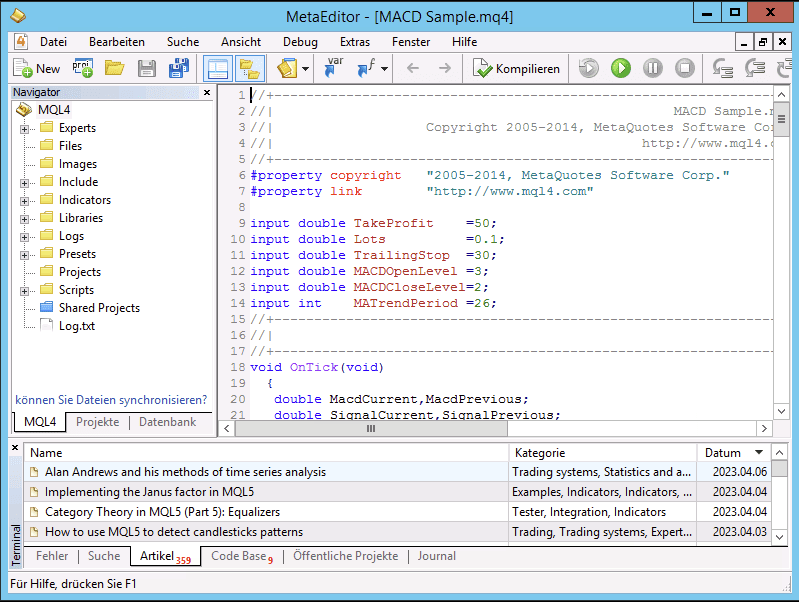799x602 pixels.
Task: Open the Bearbeiten menu
Action: point(117,42)
